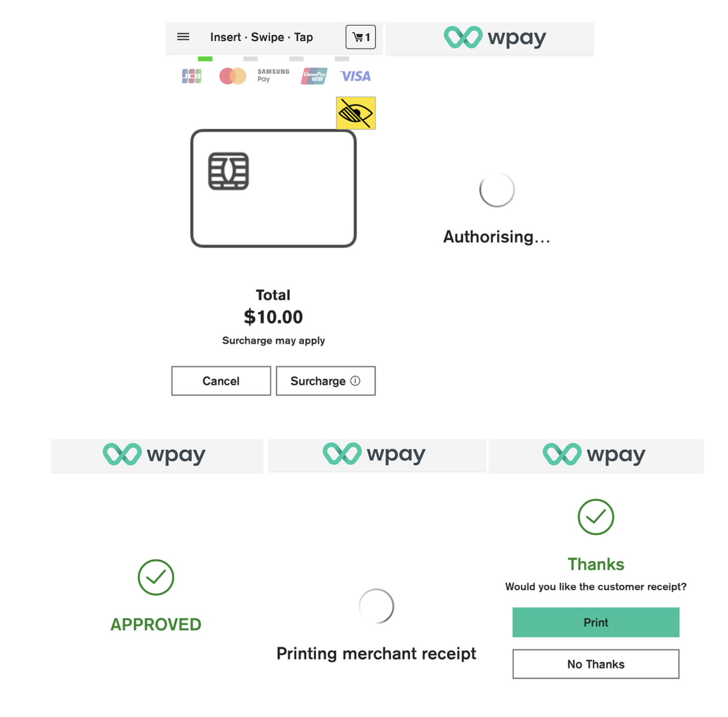Expand the Surcharge details

(325, 381)
